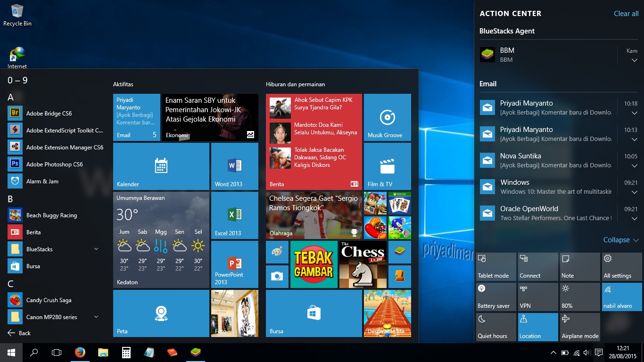The height and width of the screenshot is (362, 644).
Task: Launch The Chess Lv.100 tile
Action: [x=363, y=264]
